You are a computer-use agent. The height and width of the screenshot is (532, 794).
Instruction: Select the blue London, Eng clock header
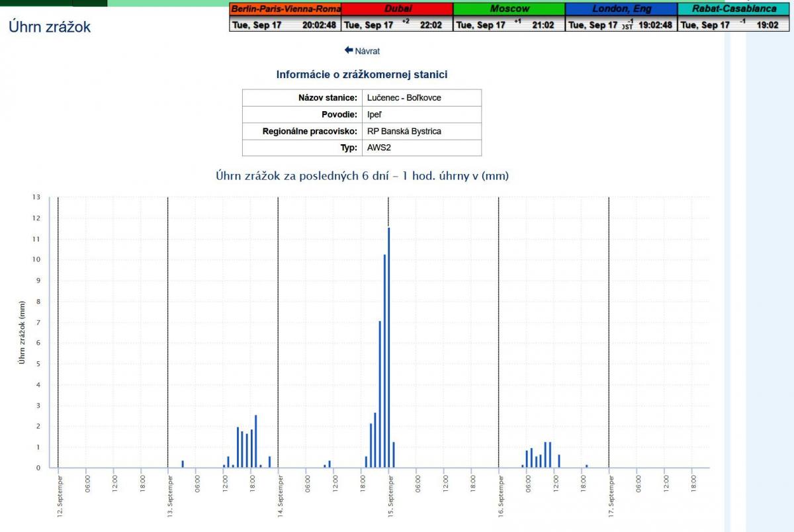click(x=621, y=9)
